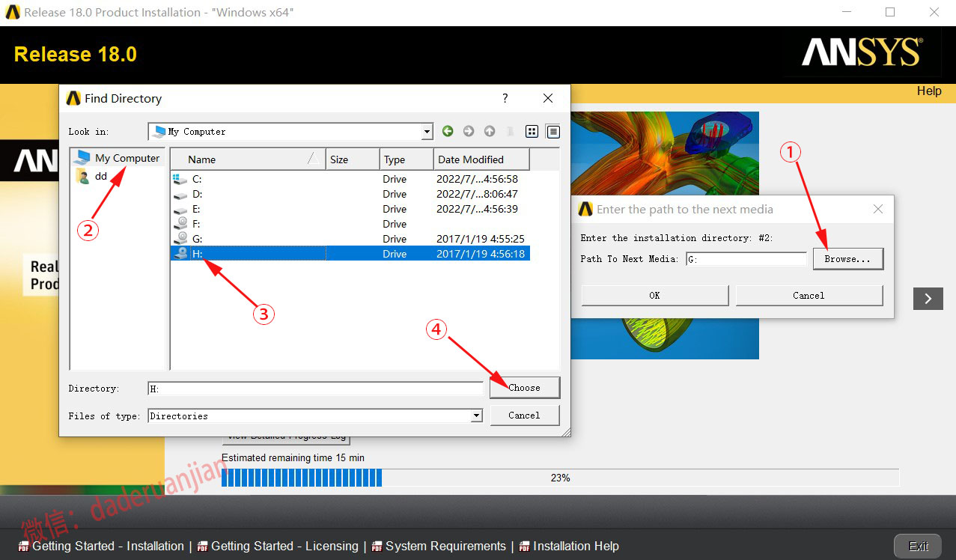Open the dd user folder in sidebar
The image size is (956, 560).
click(x=92, y=176)
